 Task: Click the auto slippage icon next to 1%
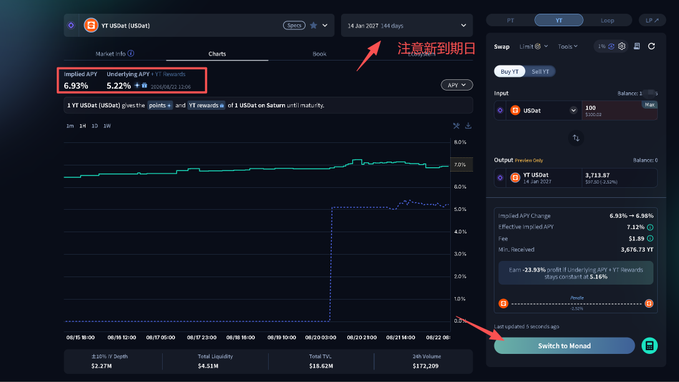pos(611,46)
